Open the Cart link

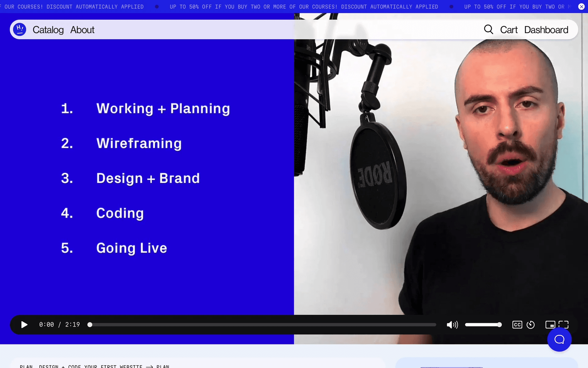pos(509,30)
